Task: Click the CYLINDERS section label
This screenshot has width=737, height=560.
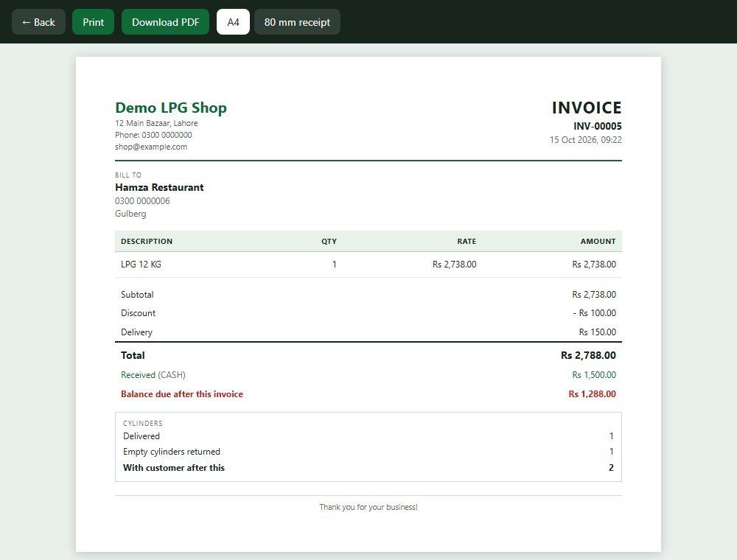Action: pyautogui.click(x=143, y=423)
